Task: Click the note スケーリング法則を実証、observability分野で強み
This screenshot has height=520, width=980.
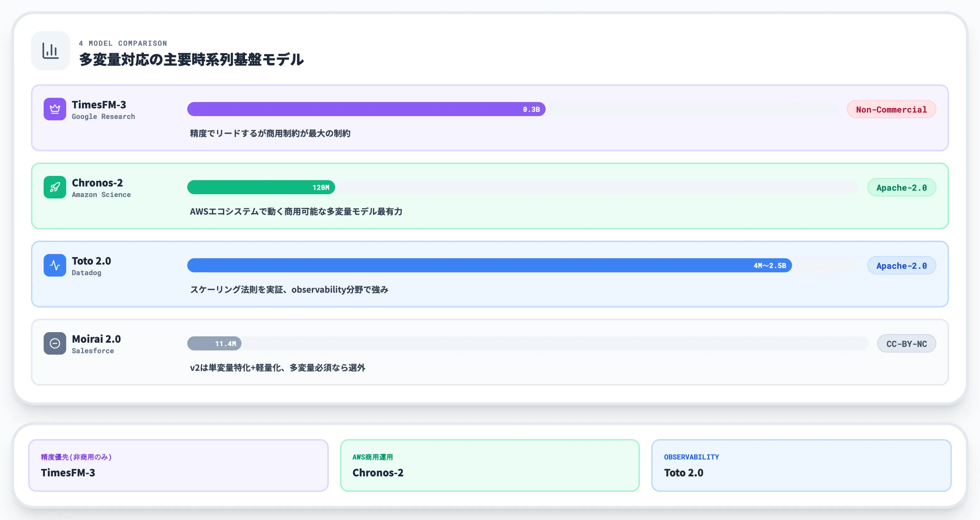Action: click(x=289, y=289)
